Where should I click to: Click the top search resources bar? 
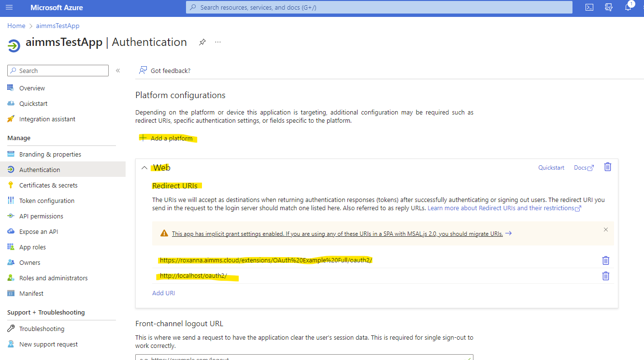click(379, 7)
